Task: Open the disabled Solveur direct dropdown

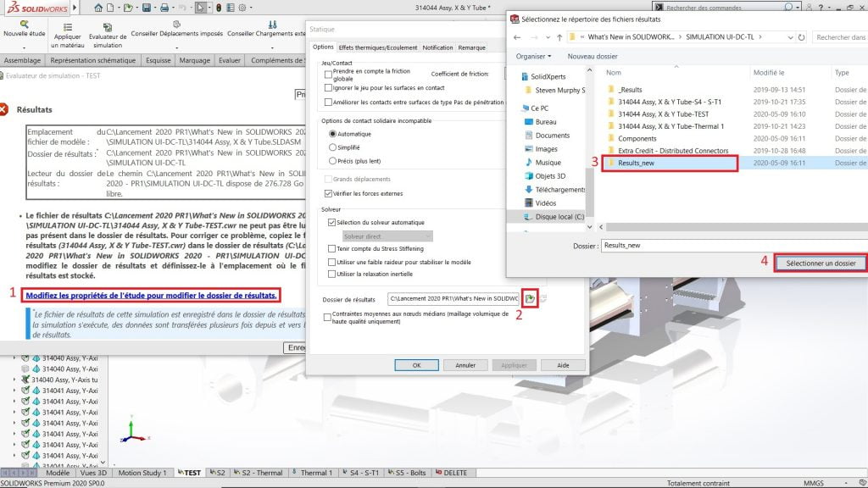Action: tap(387, 236)
